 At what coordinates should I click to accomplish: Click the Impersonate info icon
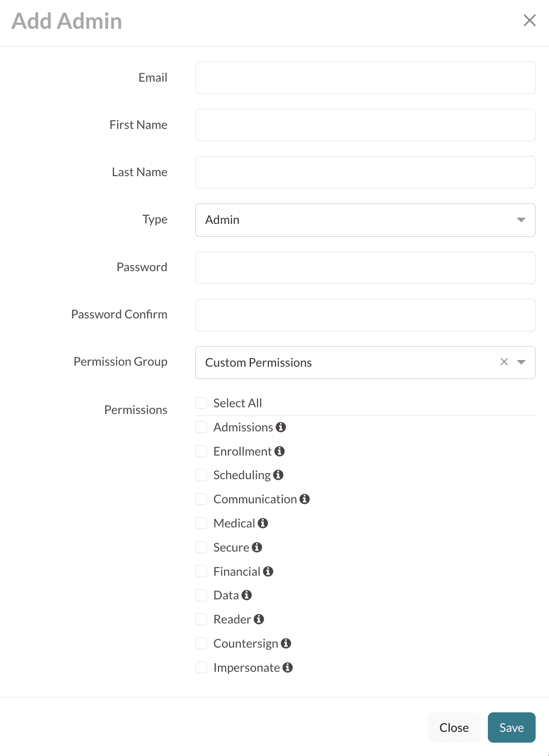[x=288, y=668]
